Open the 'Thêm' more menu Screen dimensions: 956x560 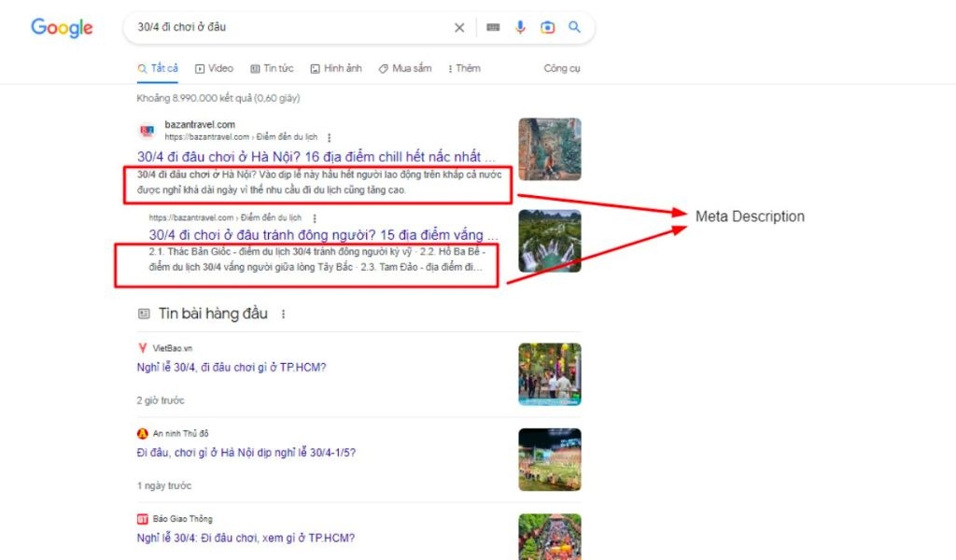tap(464, 68)
